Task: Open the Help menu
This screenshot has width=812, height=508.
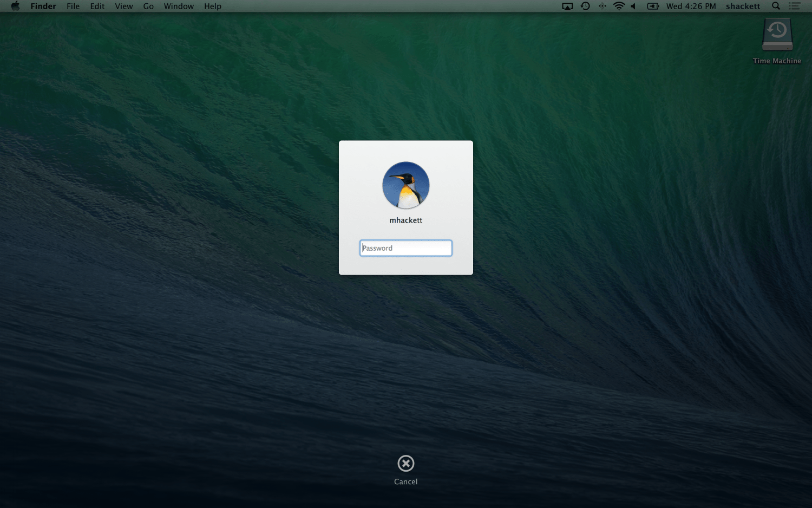Action: 213,6
